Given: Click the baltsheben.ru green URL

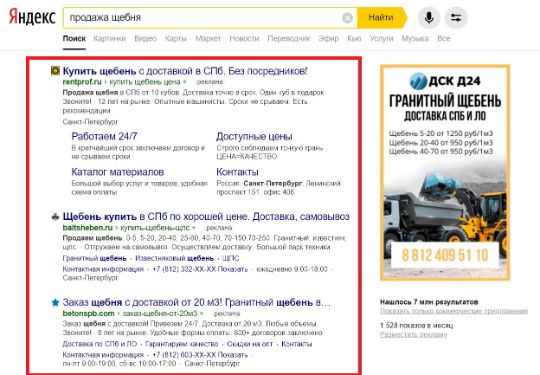Looking at the screenshot, I should coord(87,228).
